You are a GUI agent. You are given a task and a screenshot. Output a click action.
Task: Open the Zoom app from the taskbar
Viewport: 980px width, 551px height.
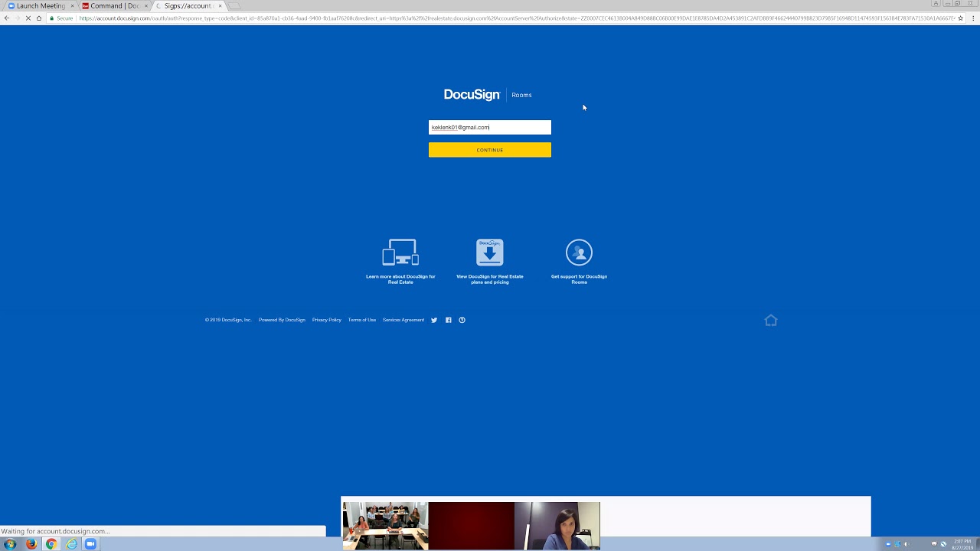tap(90, 544)
